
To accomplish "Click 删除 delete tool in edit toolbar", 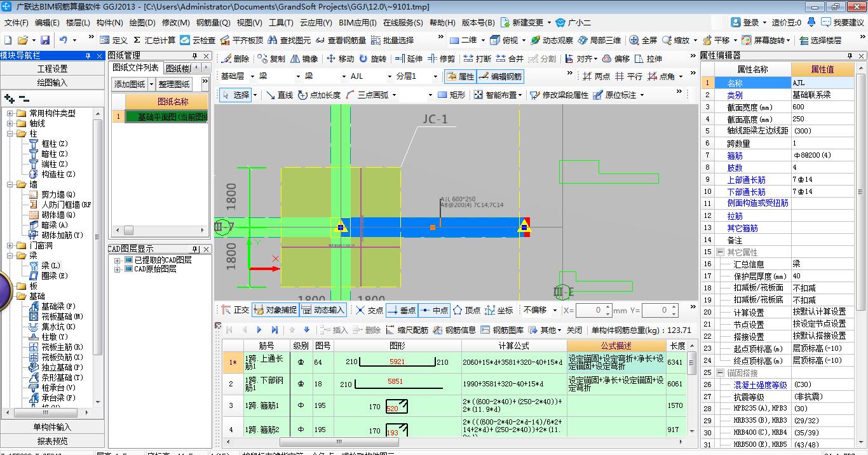I will tap(236, 58).
